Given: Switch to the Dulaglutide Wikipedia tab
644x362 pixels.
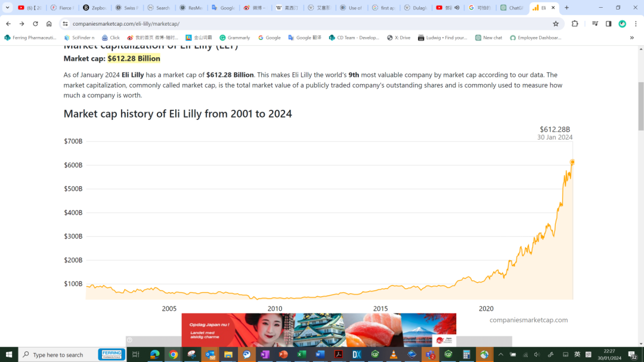Looking at the screenshot, I should (x=415, y=7).
